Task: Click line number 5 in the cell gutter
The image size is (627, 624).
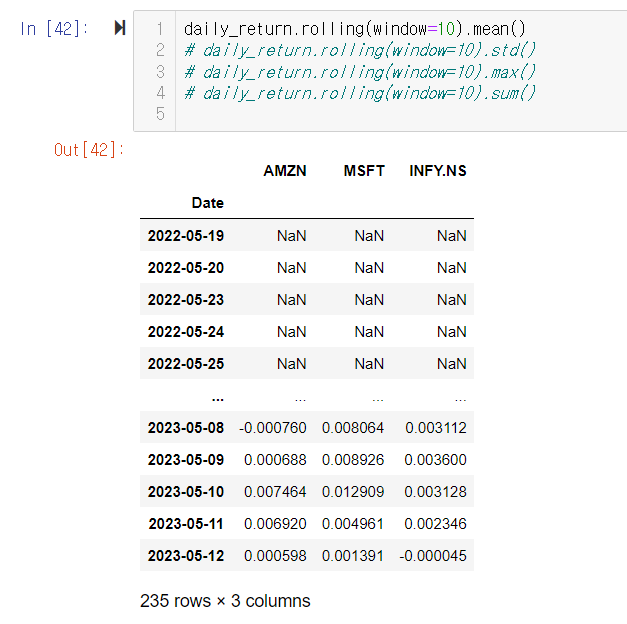Action: pyautogui.click(x=160, y=114)
